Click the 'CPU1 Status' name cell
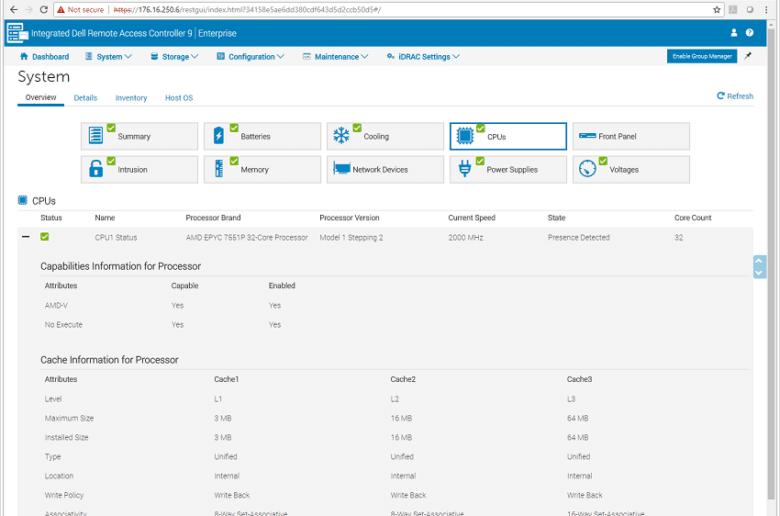The image size is (780, 516). 116,238
